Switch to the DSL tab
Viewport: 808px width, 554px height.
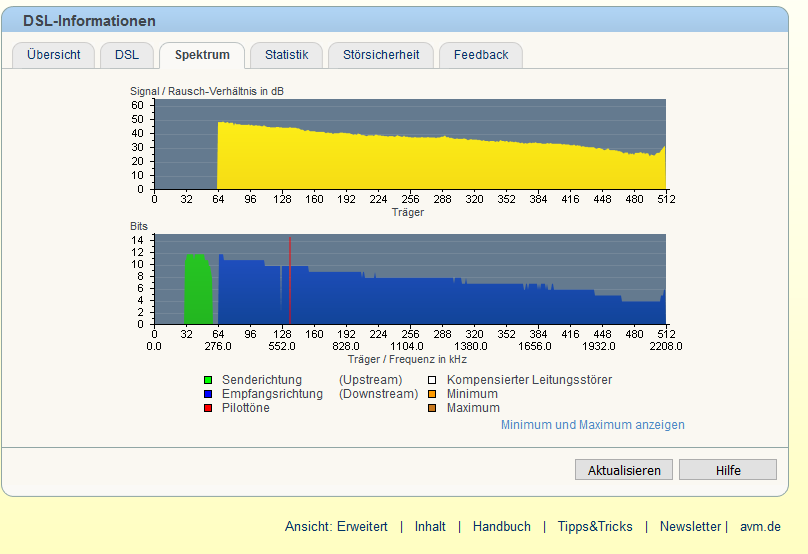point(127,55)
